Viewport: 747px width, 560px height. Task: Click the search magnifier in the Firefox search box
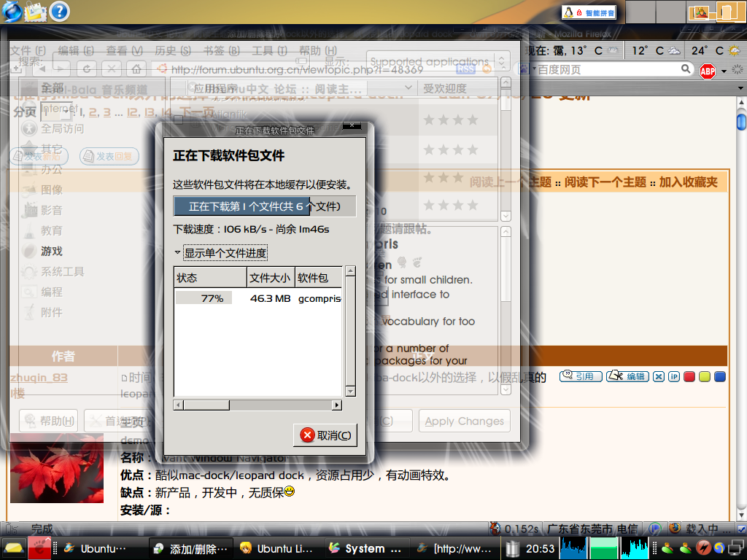click(686, 69)
